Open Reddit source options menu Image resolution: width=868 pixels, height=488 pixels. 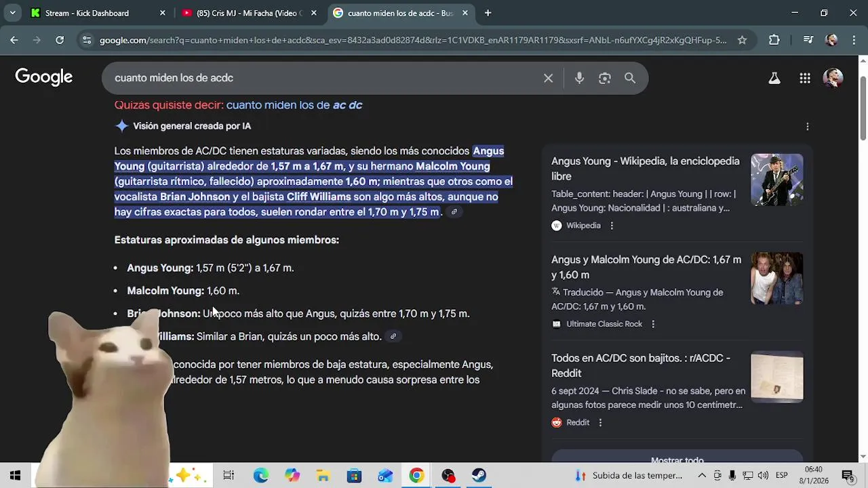[x=600, y=422]
